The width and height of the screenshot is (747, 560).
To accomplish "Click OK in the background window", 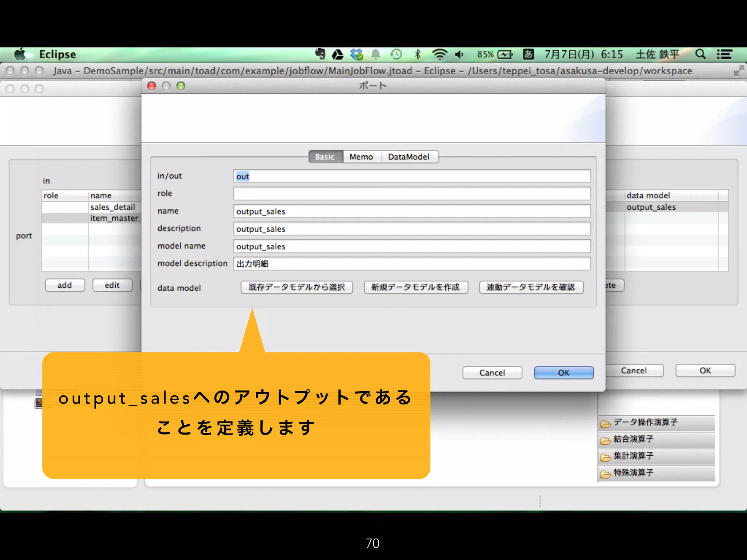I will [x=705, y=370].
